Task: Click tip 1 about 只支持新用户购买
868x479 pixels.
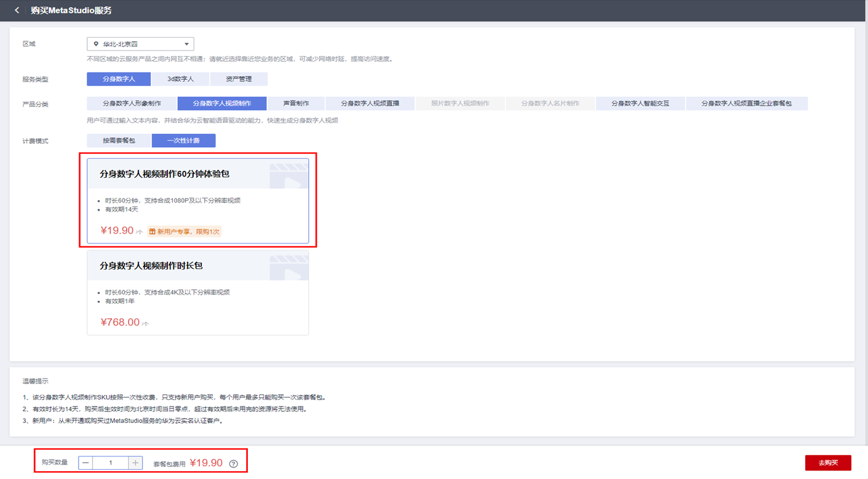Action: tap(175, 397)
